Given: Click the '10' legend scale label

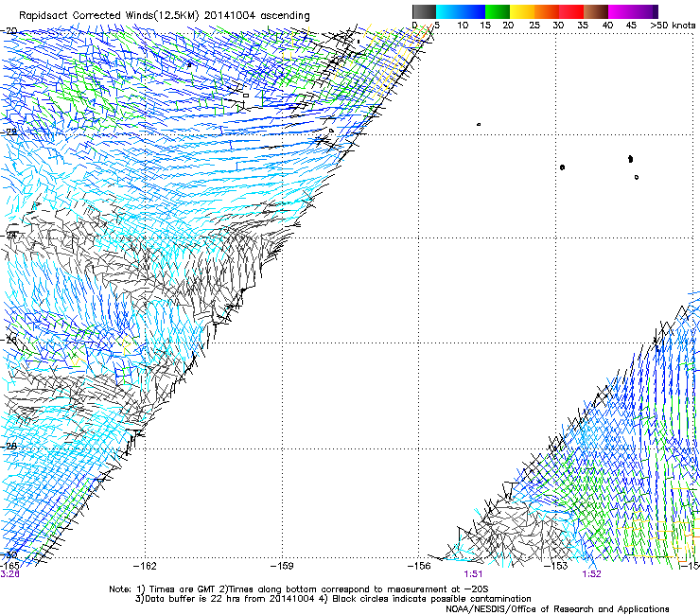Looking at the screenshot, I should pyautogui.click(x=463, y=26).
